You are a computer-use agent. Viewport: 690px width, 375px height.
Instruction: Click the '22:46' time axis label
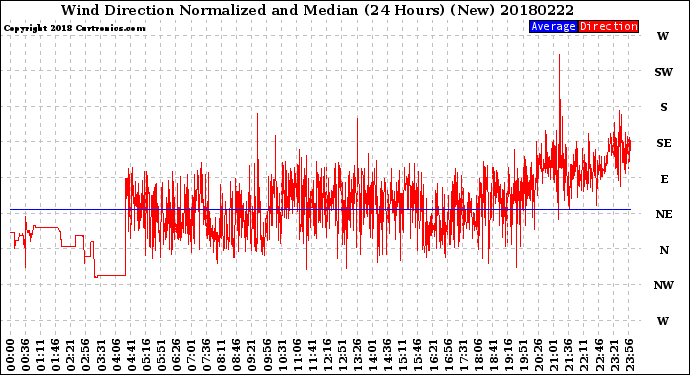click(599, 355)
